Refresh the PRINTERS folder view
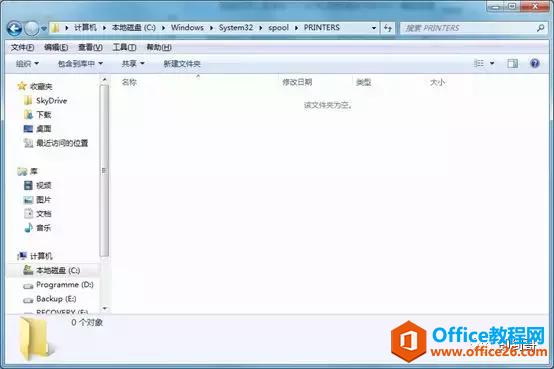Image resolution: width=554 pixels, height=369 pixels. (x=388, y=28)
